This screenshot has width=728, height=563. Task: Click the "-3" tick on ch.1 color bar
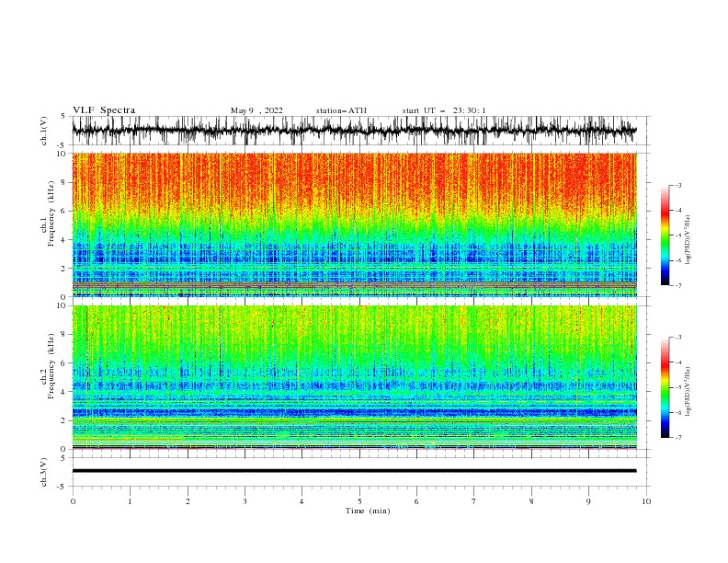click(677, 185)
